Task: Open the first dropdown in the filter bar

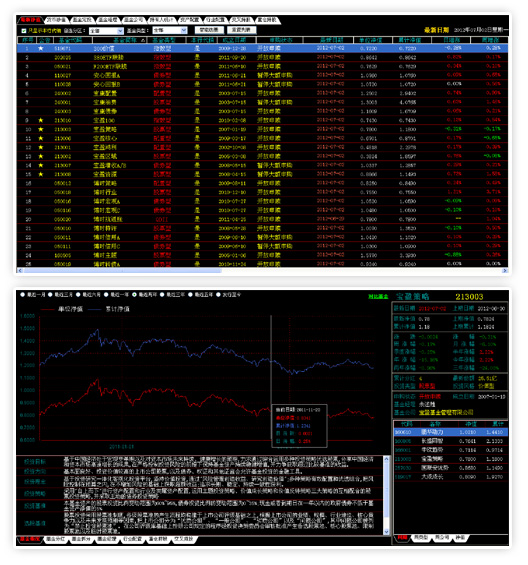Action: click(x=106, y=31)
